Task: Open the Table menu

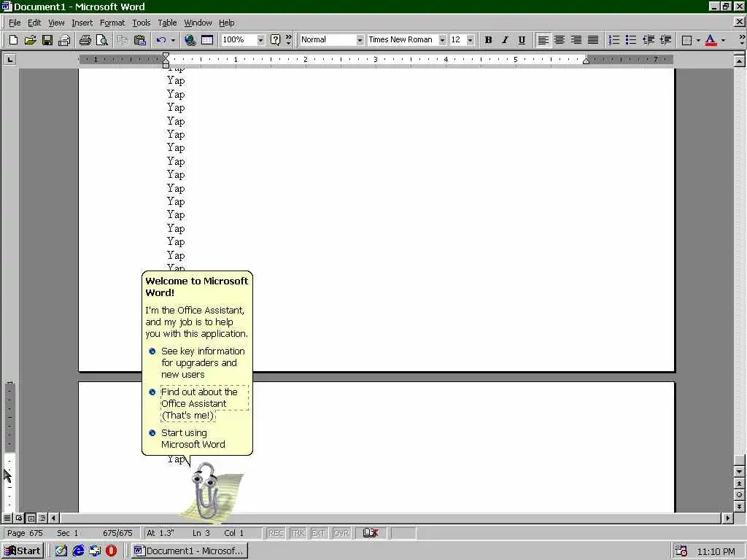Action: 167,23
